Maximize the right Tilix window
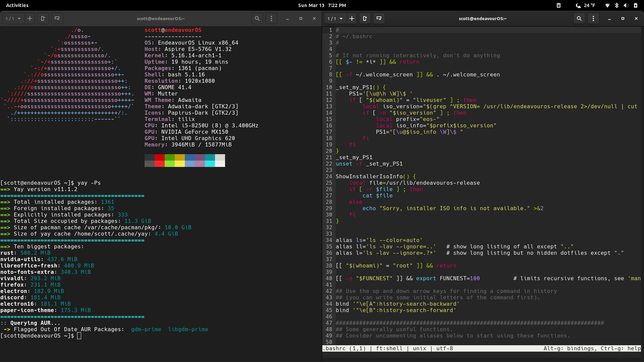 [x=623, y=19]
